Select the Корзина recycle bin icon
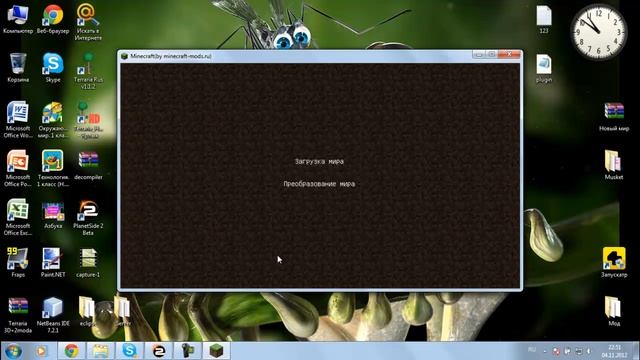The image size is (640, 360). [x=18, y=68]
